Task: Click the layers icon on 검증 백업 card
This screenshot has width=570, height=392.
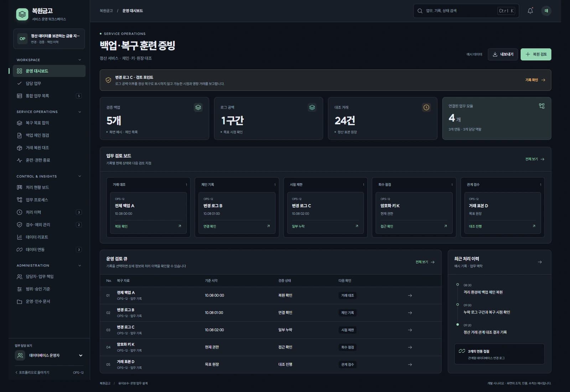Action: 198,107
